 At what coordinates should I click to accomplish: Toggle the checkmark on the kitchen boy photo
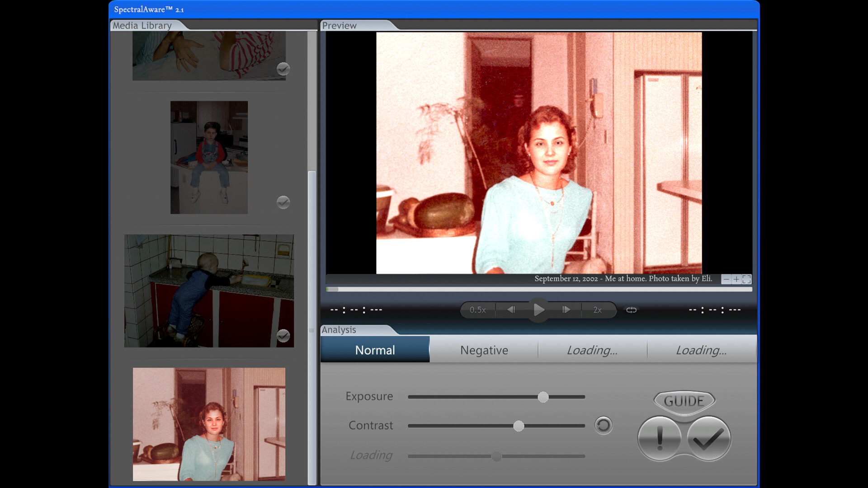[283, 202]
